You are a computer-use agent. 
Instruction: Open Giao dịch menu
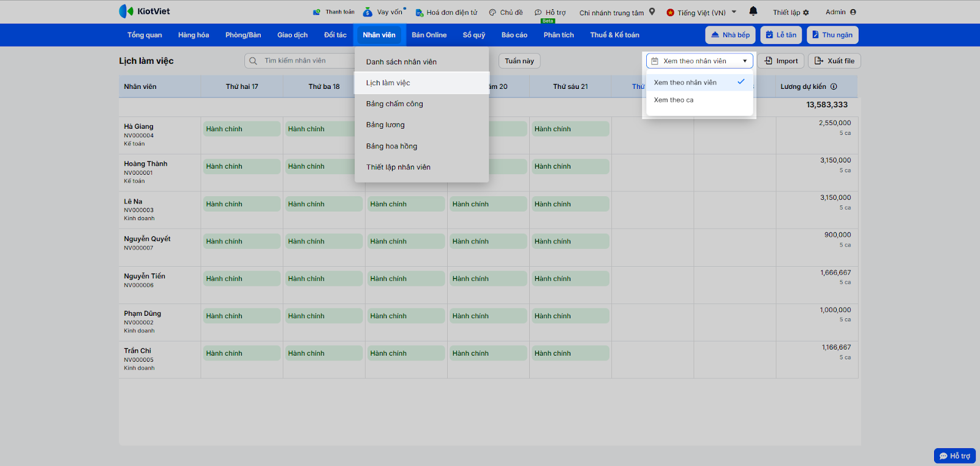point(292,35)
